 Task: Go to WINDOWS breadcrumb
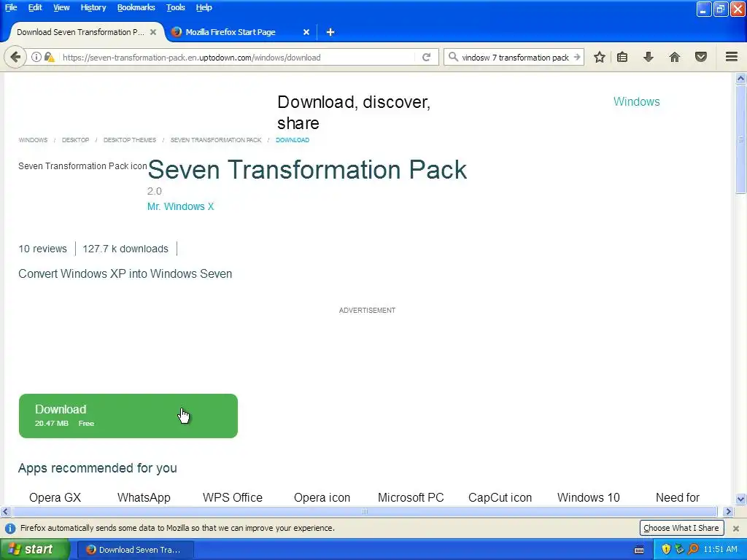33,140
